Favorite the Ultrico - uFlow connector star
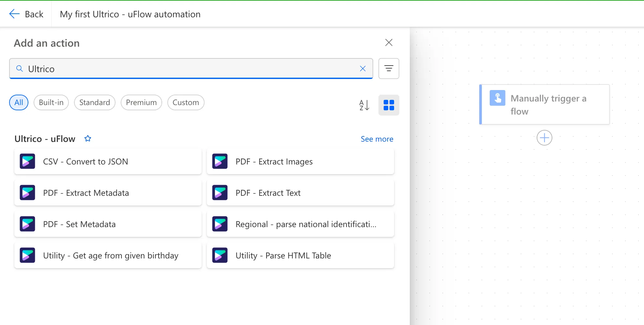This screenshot has width=644, height=325. click(x=88, y=139)
